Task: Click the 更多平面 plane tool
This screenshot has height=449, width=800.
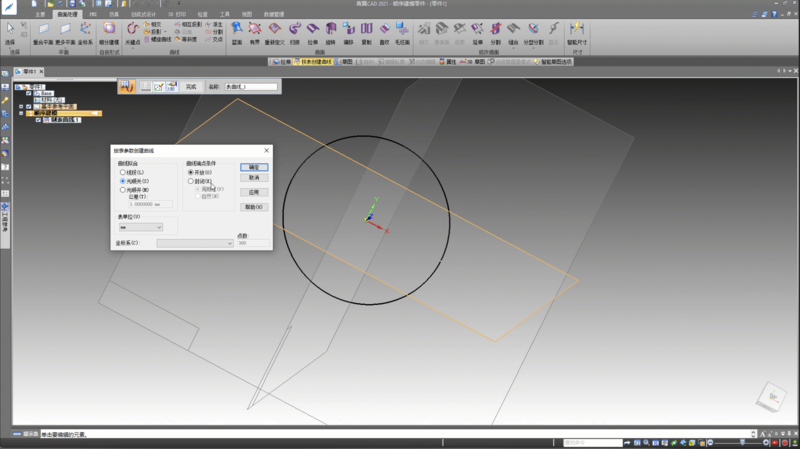Action: click(65, 33)
